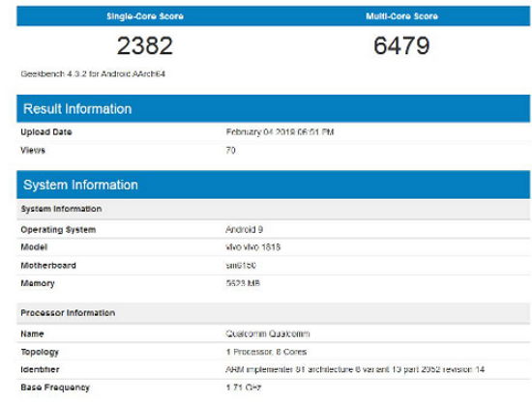Click the Single-Core Score header

[145, 15]
